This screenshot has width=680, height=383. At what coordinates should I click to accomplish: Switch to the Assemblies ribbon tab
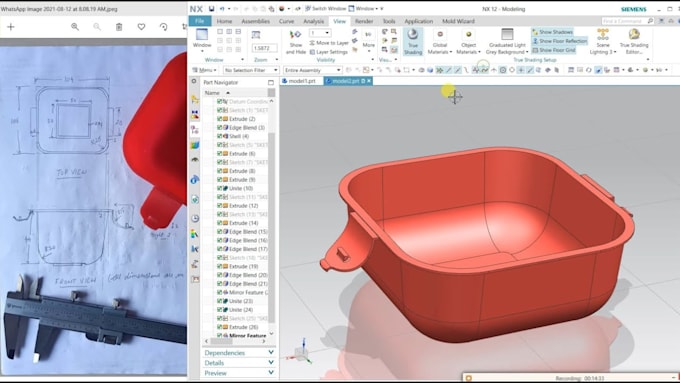255,21
